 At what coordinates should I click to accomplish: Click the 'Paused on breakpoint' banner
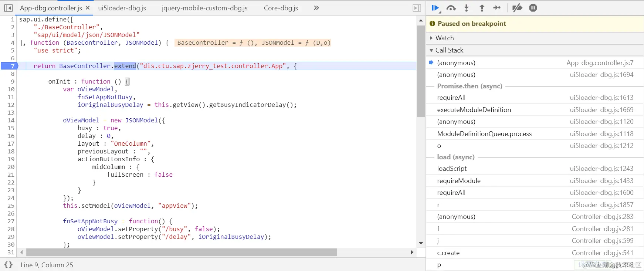click(x=535, y=24)
